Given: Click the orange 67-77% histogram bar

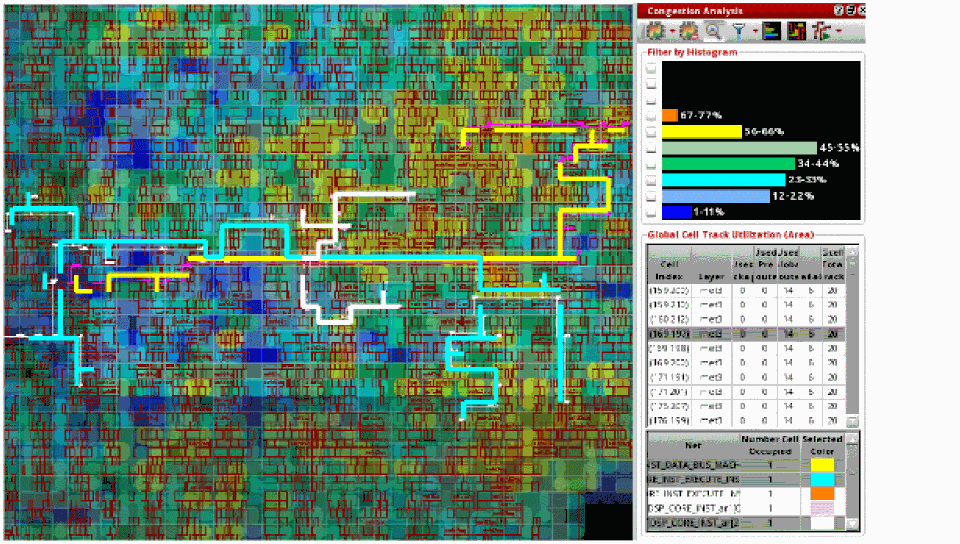Looking at the screenshot, I should point(670,115).
